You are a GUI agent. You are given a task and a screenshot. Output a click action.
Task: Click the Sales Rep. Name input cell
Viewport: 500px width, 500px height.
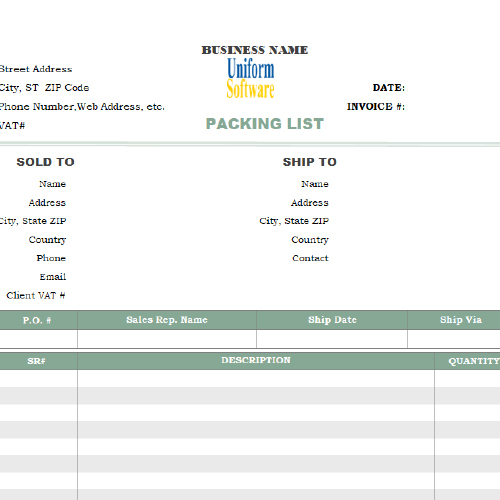point(167,339)
